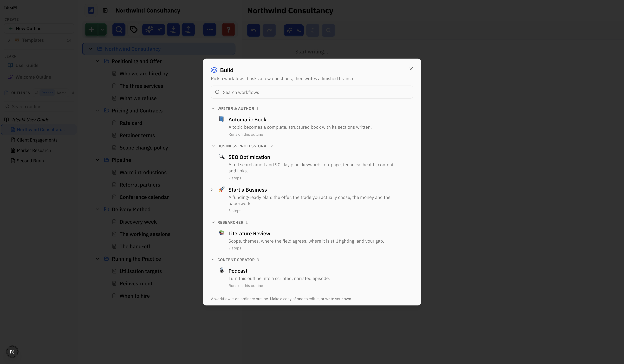624x364 pixels.
Task: Click the download import arrow button
Action: (x=173, y=30)
